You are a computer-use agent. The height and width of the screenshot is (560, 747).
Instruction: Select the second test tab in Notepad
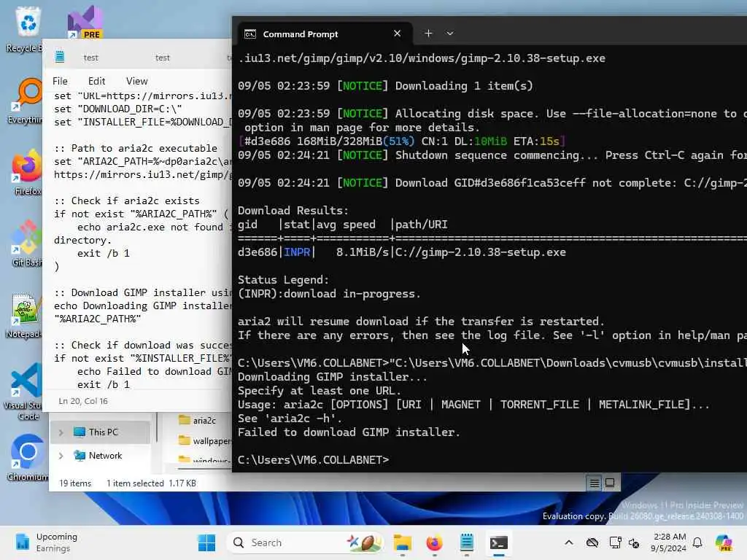(163, 58)
